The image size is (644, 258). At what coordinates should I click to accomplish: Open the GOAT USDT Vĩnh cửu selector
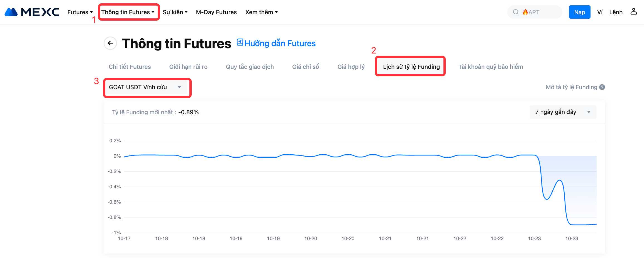point(145,87)
